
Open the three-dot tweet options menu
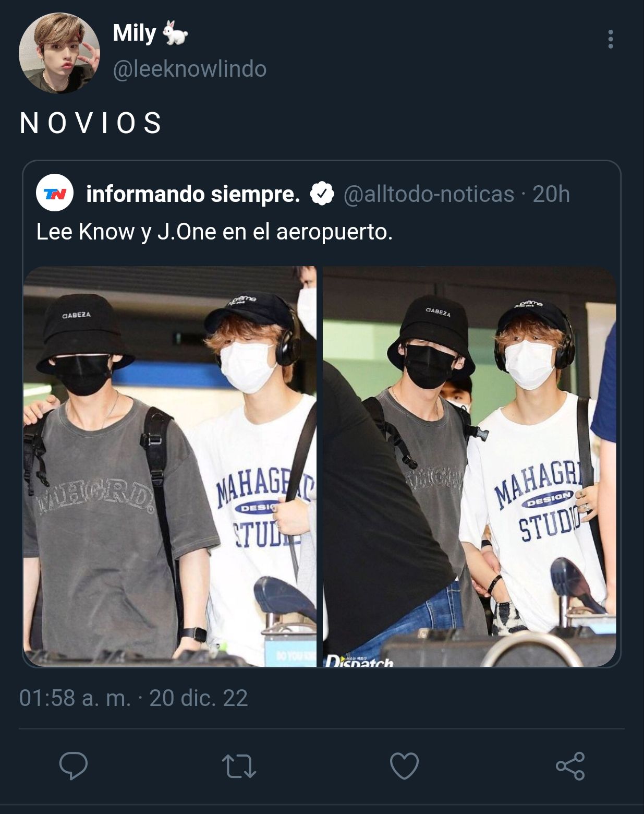610,39
